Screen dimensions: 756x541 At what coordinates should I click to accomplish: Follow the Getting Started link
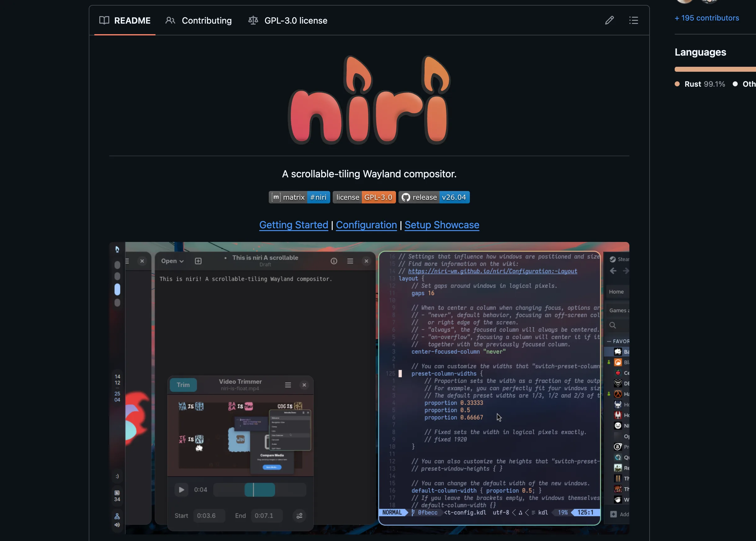(x=294, y=225)
